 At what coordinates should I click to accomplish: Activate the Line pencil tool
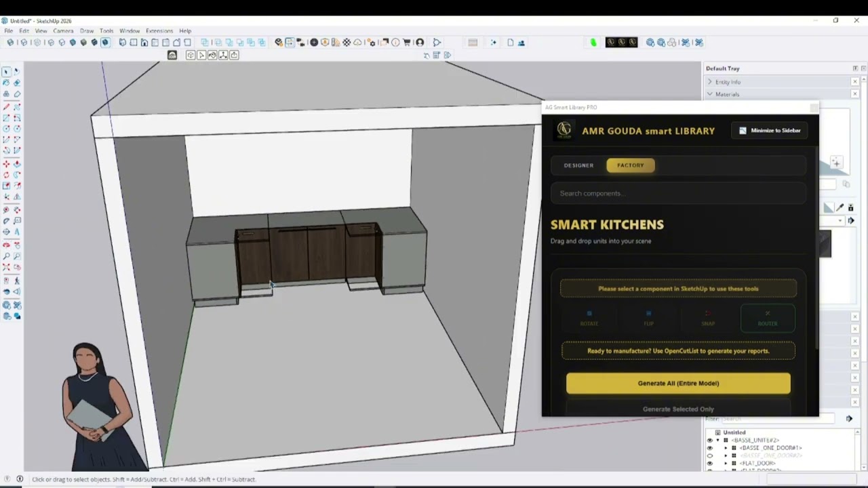(6, 107)
